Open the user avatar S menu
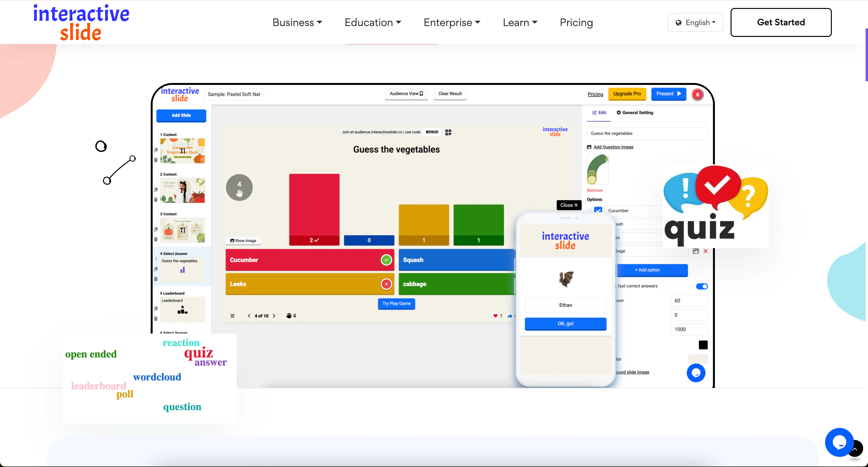Image resolution: width=868 pixels, height=467 pixels. 698,95
